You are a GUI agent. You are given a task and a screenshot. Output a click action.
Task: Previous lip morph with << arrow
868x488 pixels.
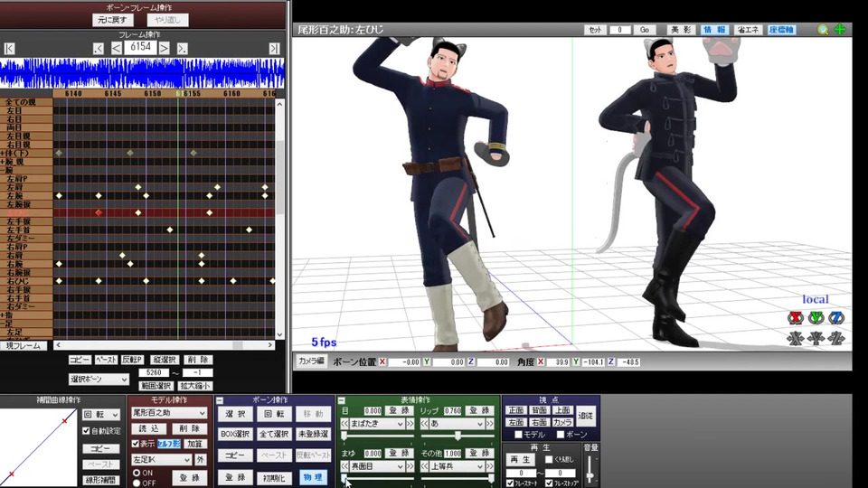[x=425, y=424]
